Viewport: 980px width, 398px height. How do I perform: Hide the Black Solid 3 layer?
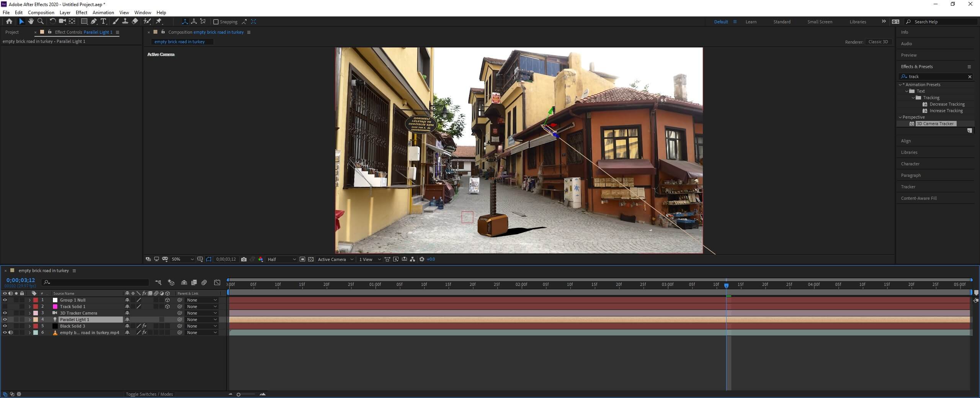5,326
